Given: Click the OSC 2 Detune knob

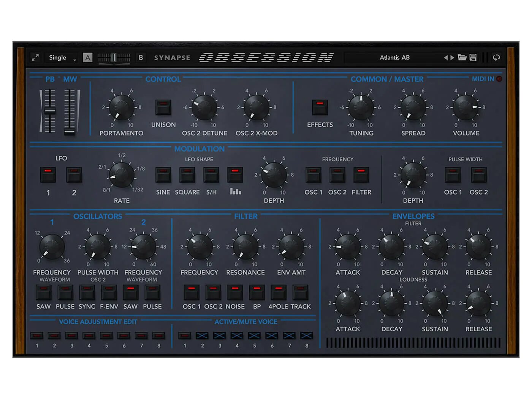Looking at the screenshot, I should (x=204, y=108).
